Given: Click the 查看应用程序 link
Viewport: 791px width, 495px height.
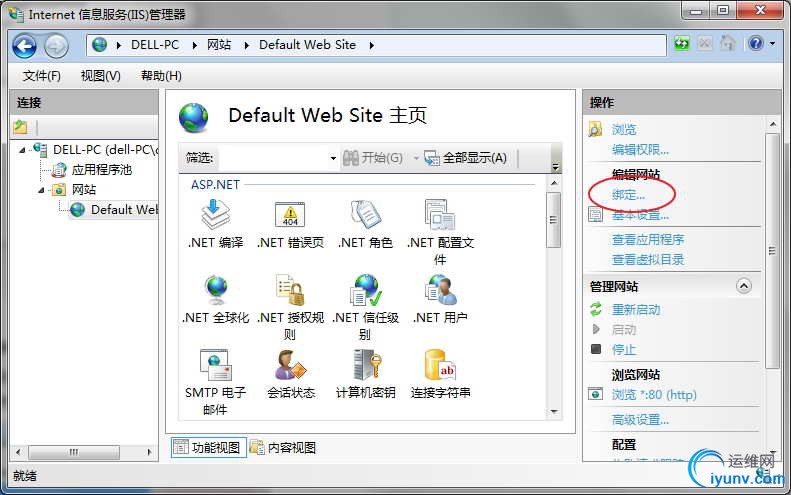Looking at the screenshot, I should tap(648, 239).
